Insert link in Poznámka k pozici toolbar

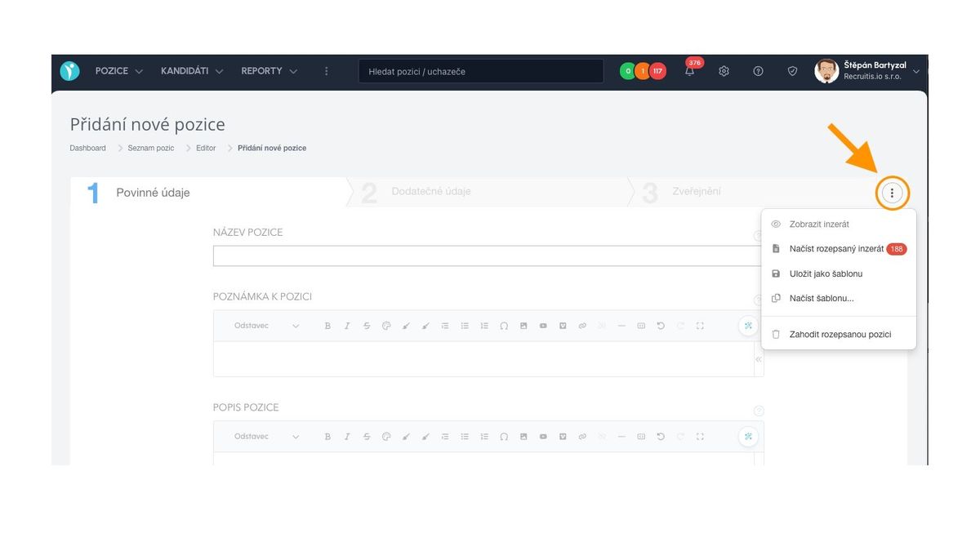click(x=582, y=326)
